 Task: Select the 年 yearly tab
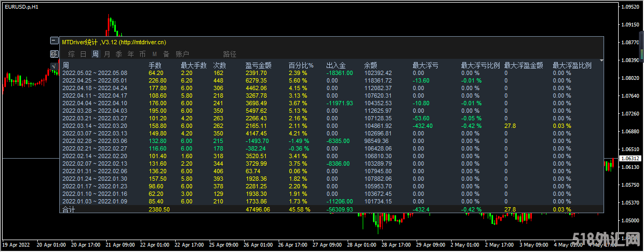pyautogui.click(x=130, y=54)
